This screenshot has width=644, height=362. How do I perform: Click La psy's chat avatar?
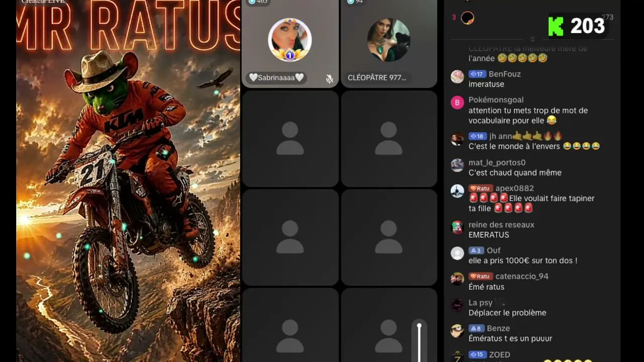point(457,305)
